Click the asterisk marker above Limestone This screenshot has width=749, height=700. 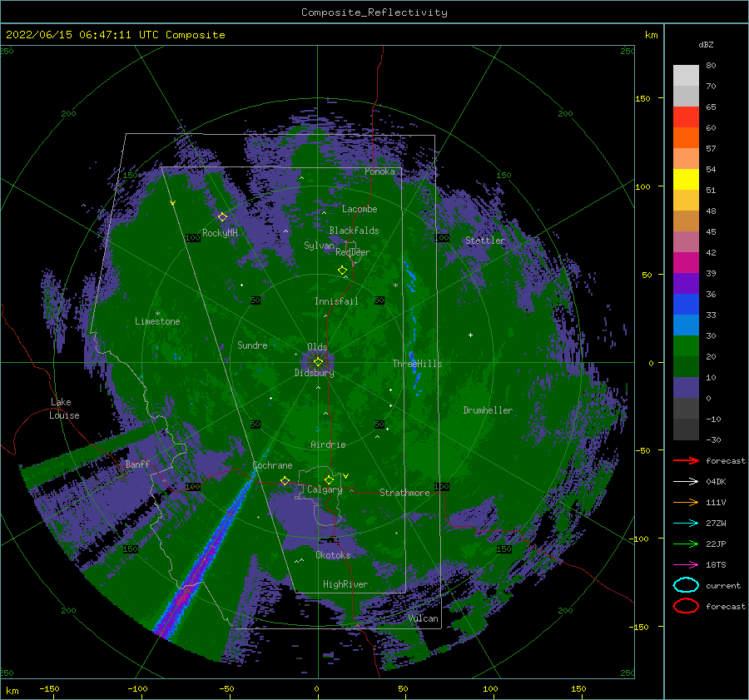[157, 314]
